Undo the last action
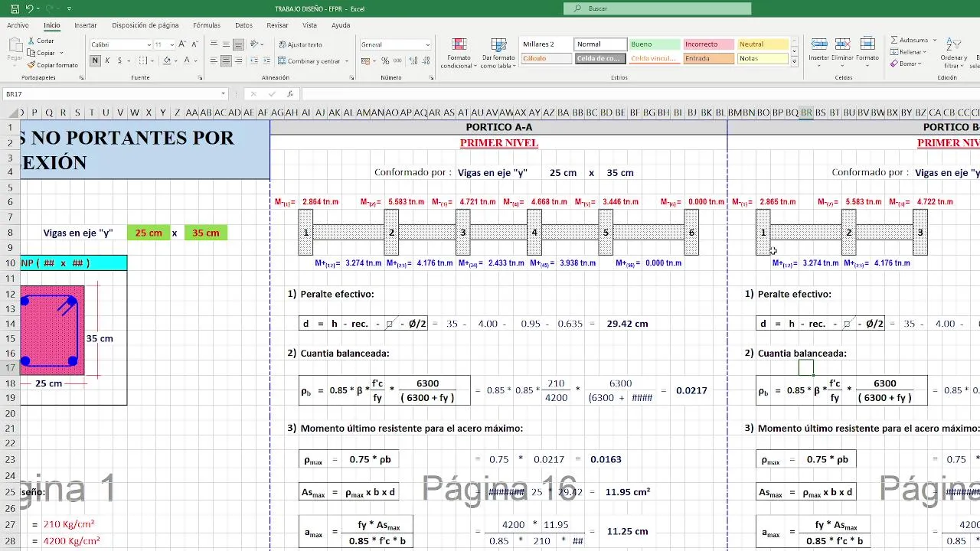980x551 pixels. [x=29, y=8]
